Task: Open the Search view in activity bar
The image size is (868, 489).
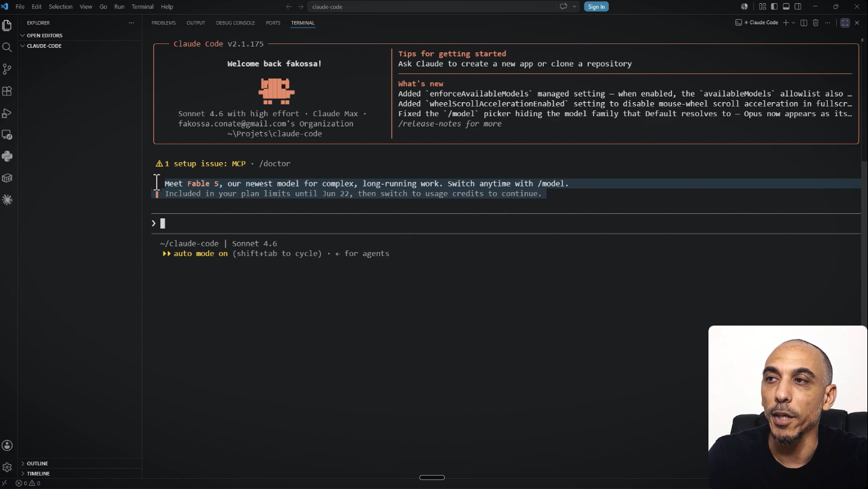Action: (7, 47)
